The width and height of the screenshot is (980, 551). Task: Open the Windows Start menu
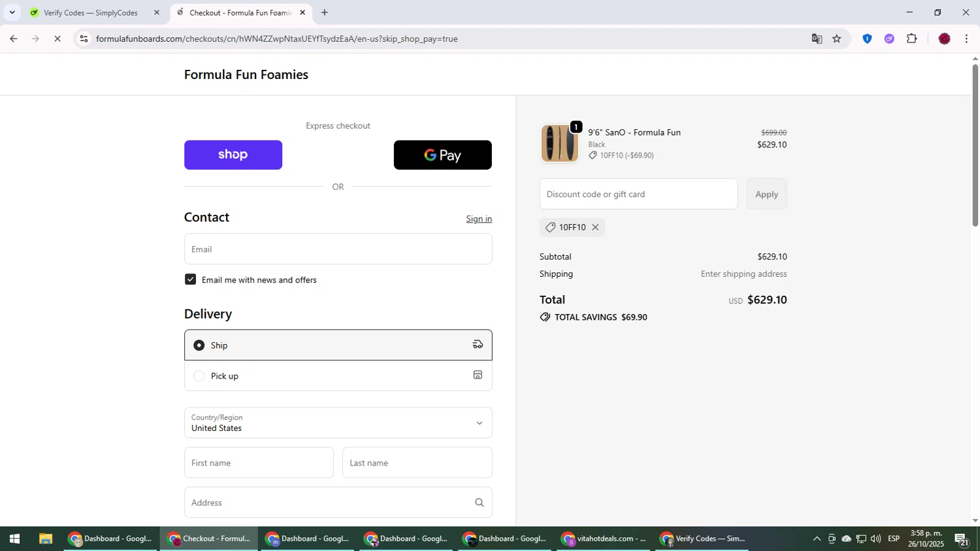click(x=14, y=539)
